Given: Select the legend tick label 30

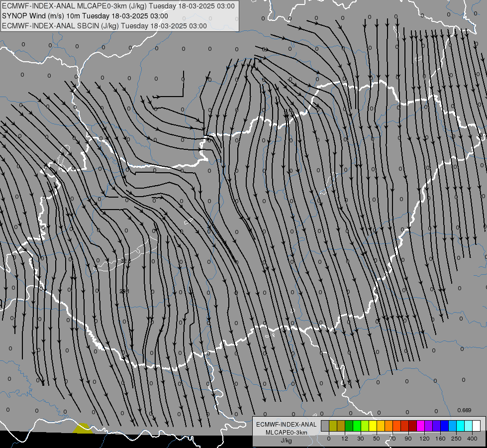Looking at the screenshot, I should click(x=361, y=439).
